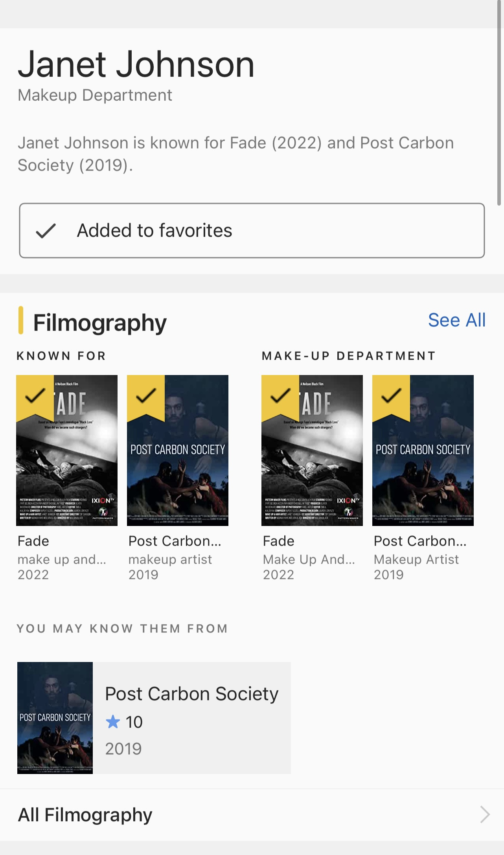The height and width of the screenshot is (855, 504).
Task: Select Fade title text under Known For
Action: click(33, 541)
